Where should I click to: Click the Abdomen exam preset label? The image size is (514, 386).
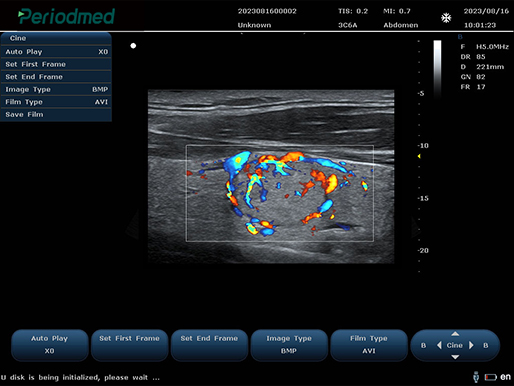click(400, 25)
